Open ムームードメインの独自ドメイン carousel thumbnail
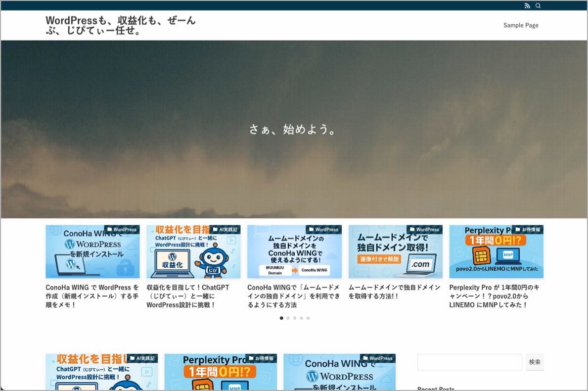This screenshot has width=588, height=391. click(x=294, y=251)
